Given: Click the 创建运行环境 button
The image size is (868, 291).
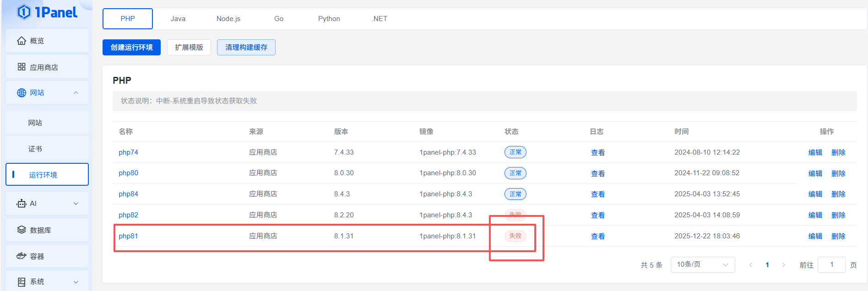Looking at the screenshot, I should click(x=131, y=48).
